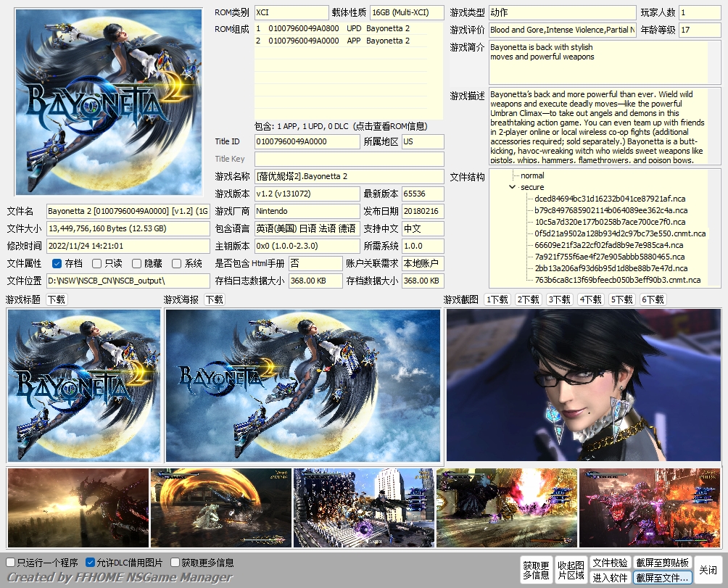Click the dragon sunset screenshot thumbnail
This screenshot has width=728, height=588.
point(78,508)
